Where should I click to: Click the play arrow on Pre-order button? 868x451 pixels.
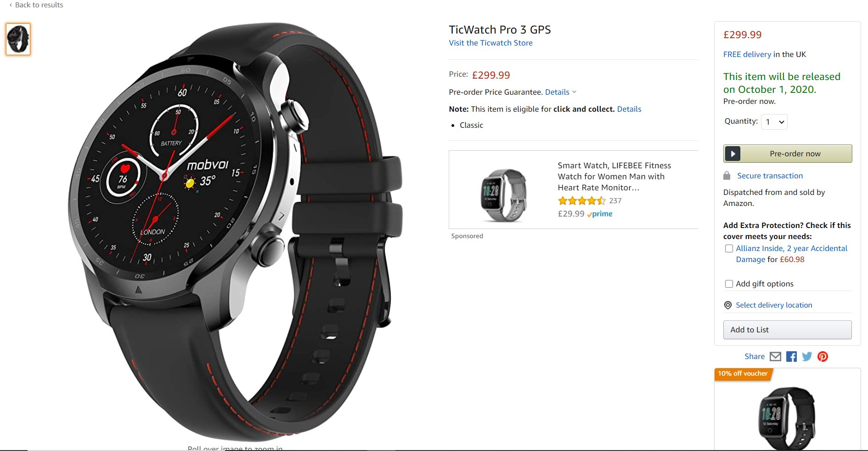pyautogui.click(x=733, y=154)
